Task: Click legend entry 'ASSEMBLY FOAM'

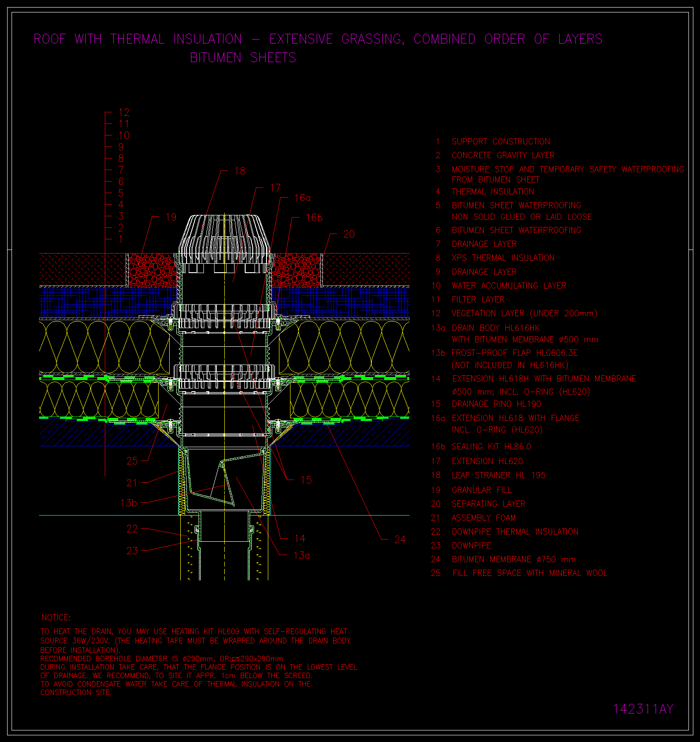Action: click(484, 518)
